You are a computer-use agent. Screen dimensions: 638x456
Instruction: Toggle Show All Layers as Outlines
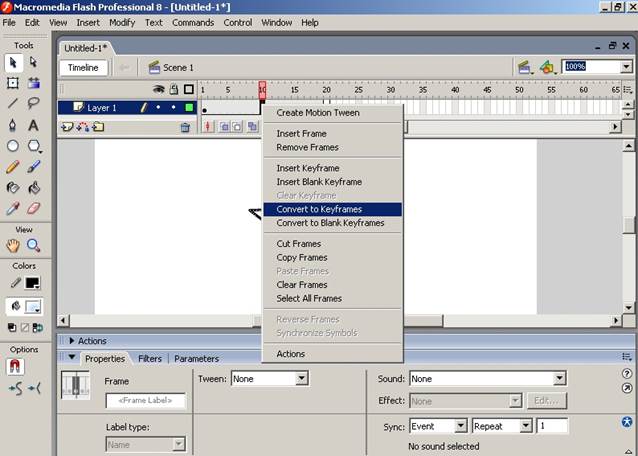point(189,89)
